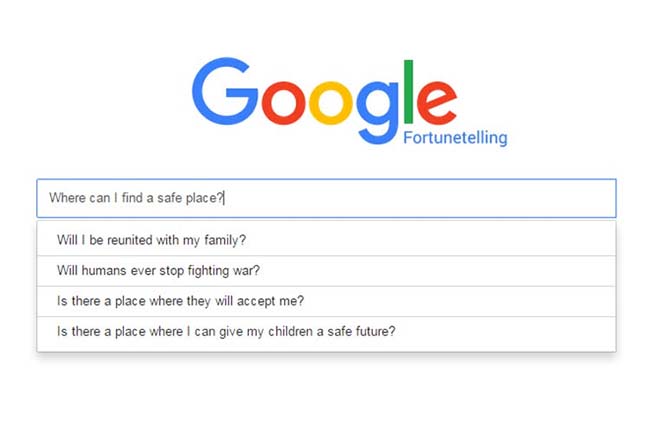The width and height of the screenshot is (650, 433).
Task: Set caret right after the query's question mark
Action: click(x=224, y=198)
